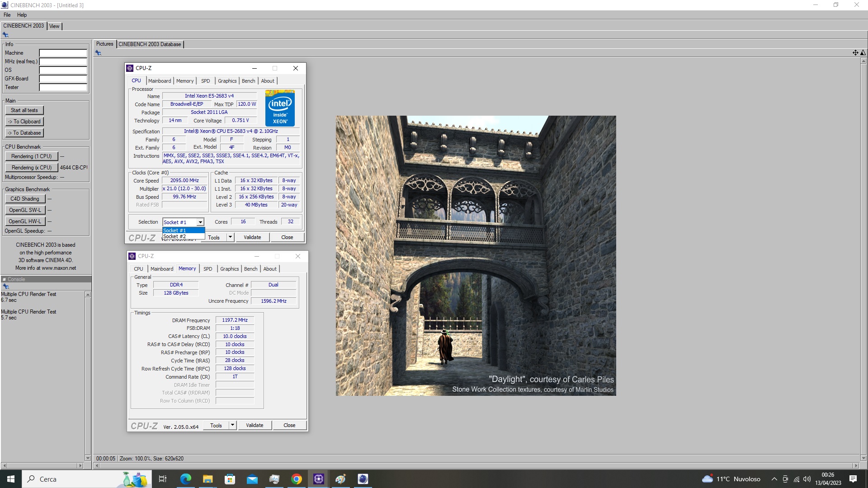
Task: Click the CPU-Z title bar icon of the Memory window
Action: [x=132, y=256]
